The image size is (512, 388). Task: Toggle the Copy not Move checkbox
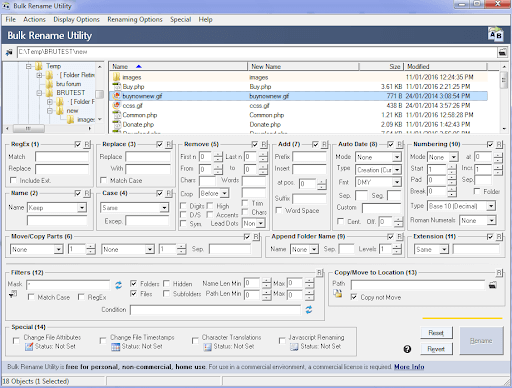[x=354, y=297]
